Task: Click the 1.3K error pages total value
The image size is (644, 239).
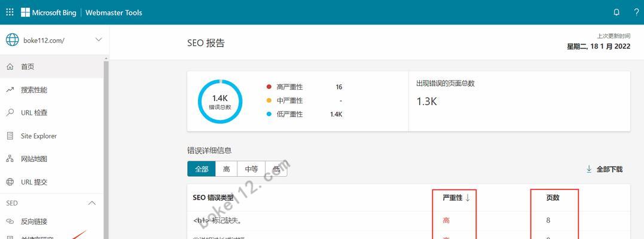Action: click(x=426, y=102)
